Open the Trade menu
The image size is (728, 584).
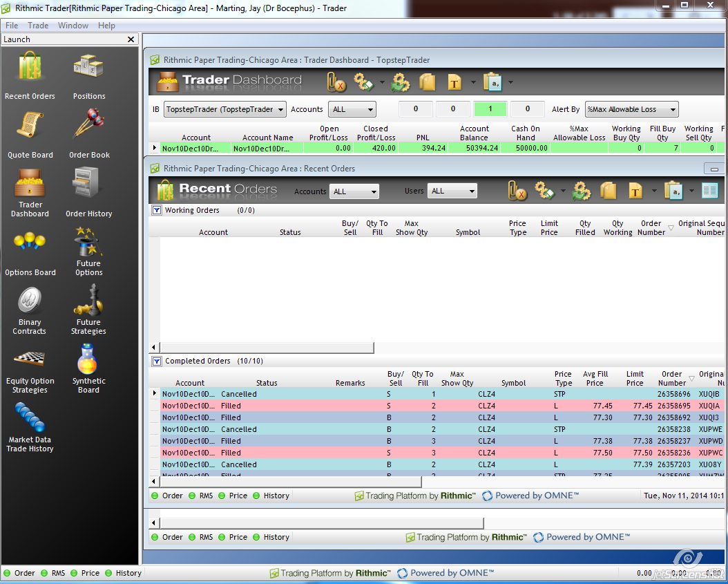pos(38,26)
